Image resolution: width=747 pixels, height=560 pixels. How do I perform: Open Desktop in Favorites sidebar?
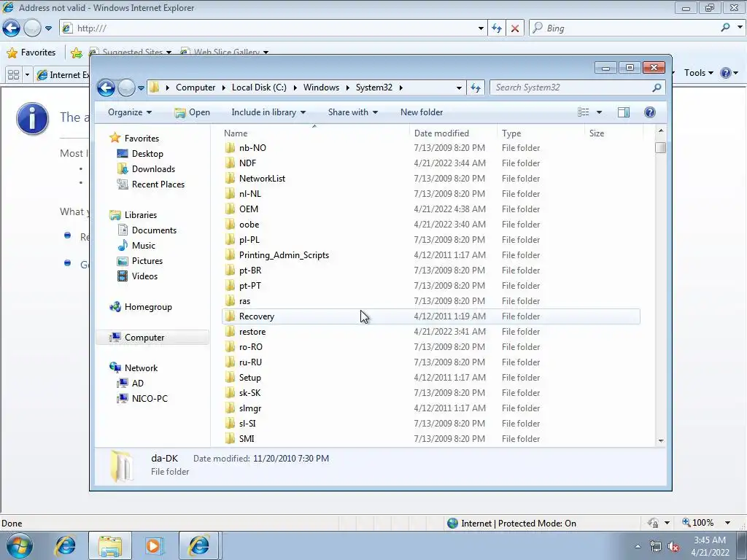pos(147,154)
